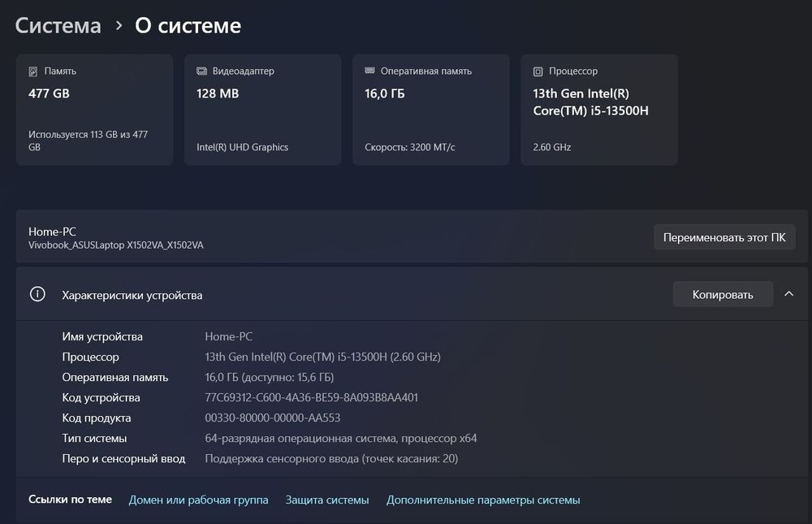Collapse the Характеристики устройства section
Screen dimensions: 812x524
tap(788, 294)
